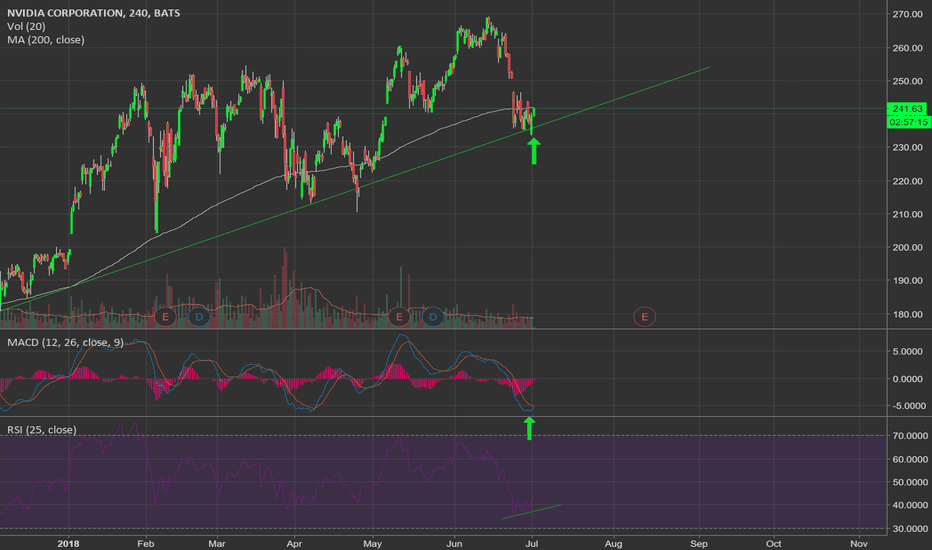Click the 190.00 price axis label

[908, 281]
